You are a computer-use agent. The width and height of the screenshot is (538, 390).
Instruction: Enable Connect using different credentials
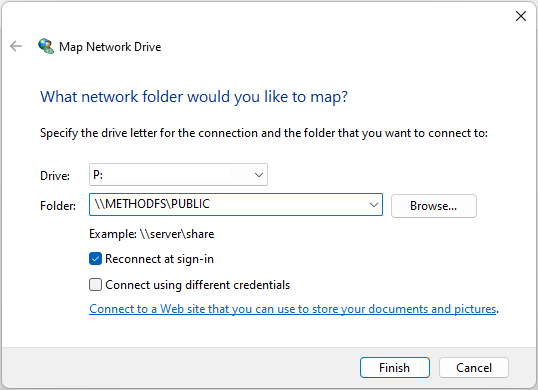[x=95, y=285]
